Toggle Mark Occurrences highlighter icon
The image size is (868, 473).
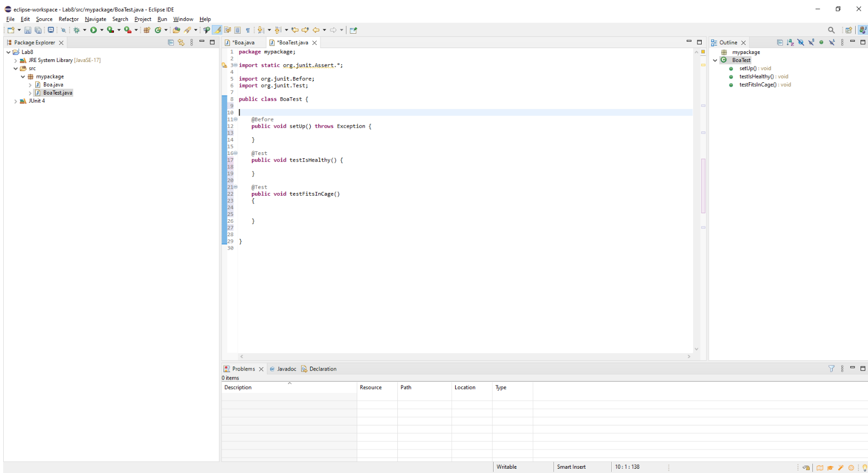pos(217,30)
